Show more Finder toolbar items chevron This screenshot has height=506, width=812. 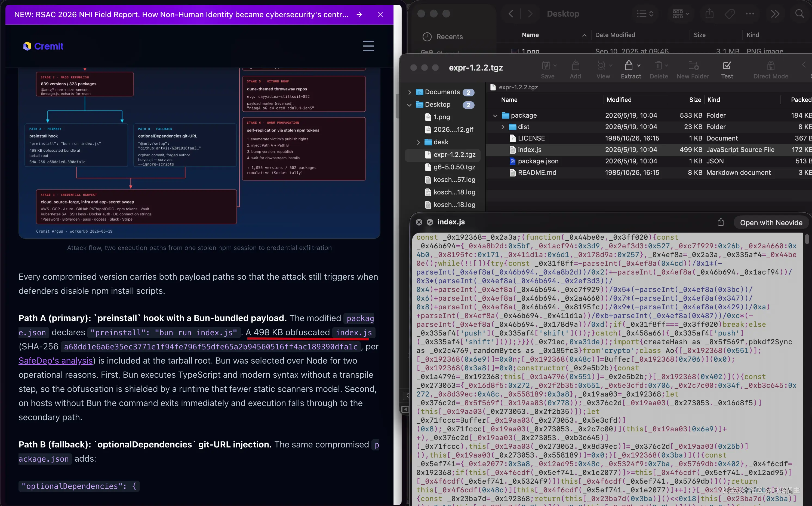pos(775,14)
